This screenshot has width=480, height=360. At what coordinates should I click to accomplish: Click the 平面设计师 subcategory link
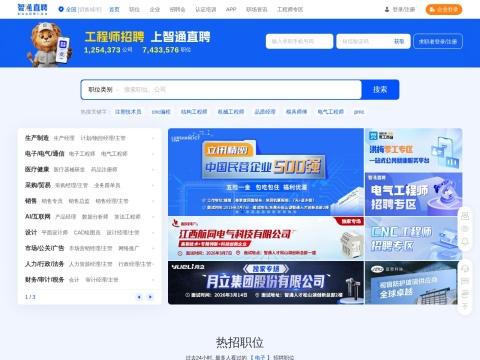(55, 232)
